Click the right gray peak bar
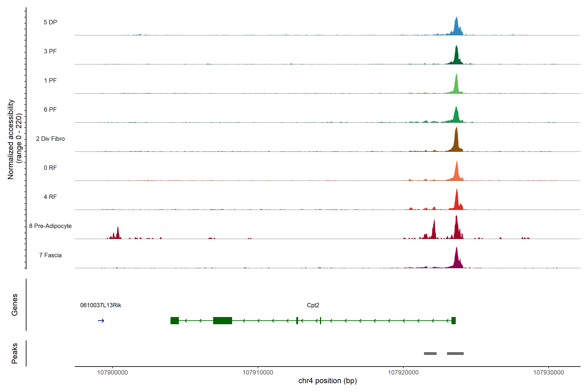588x392 pixels. (455, 353)
